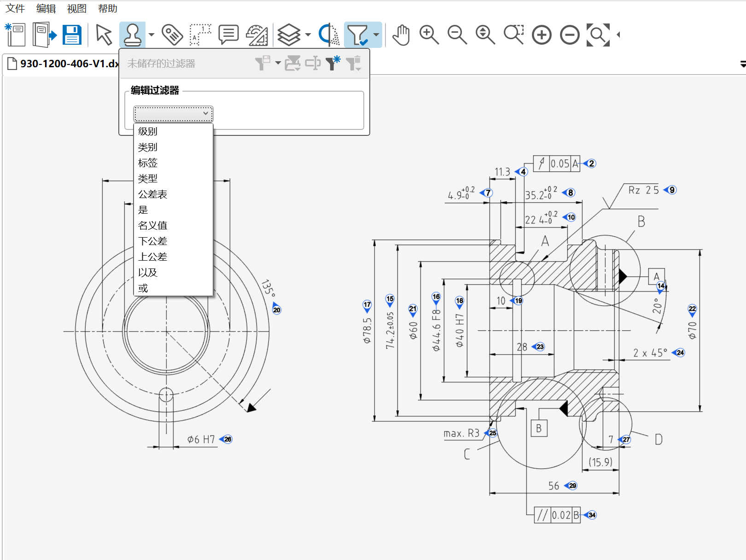Click the 930-1200-406-V1 document tab
746x560 pixels.
64,64
